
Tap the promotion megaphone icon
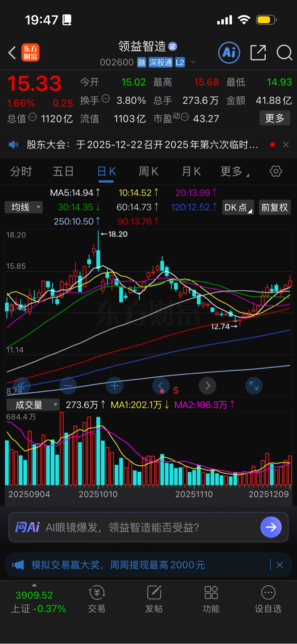click(18, 565)
